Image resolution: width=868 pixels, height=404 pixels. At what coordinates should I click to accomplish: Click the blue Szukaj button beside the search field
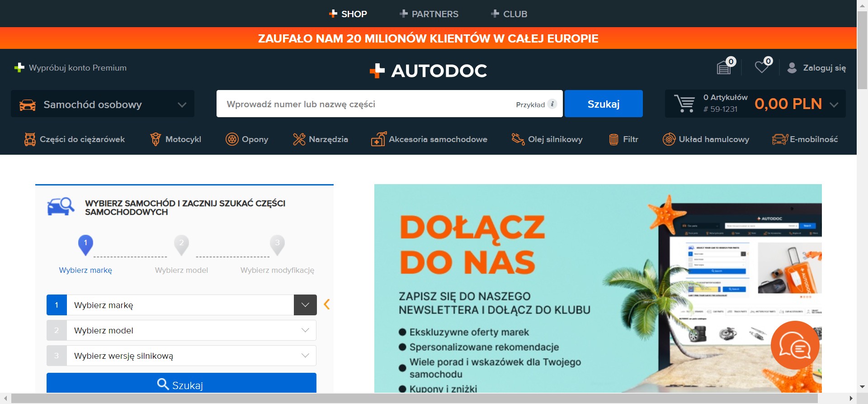(604, 104)
